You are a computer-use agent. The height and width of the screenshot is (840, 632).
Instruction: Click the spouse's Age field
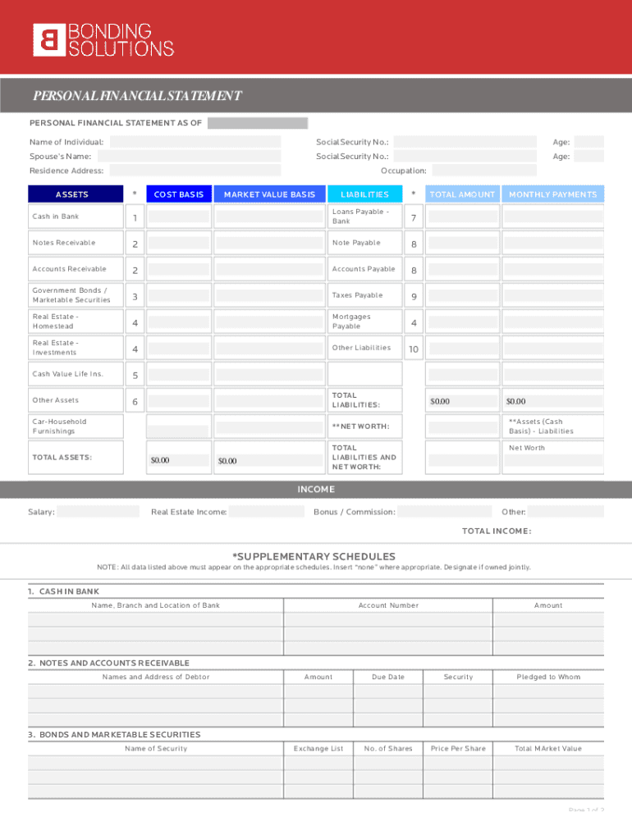588,156
